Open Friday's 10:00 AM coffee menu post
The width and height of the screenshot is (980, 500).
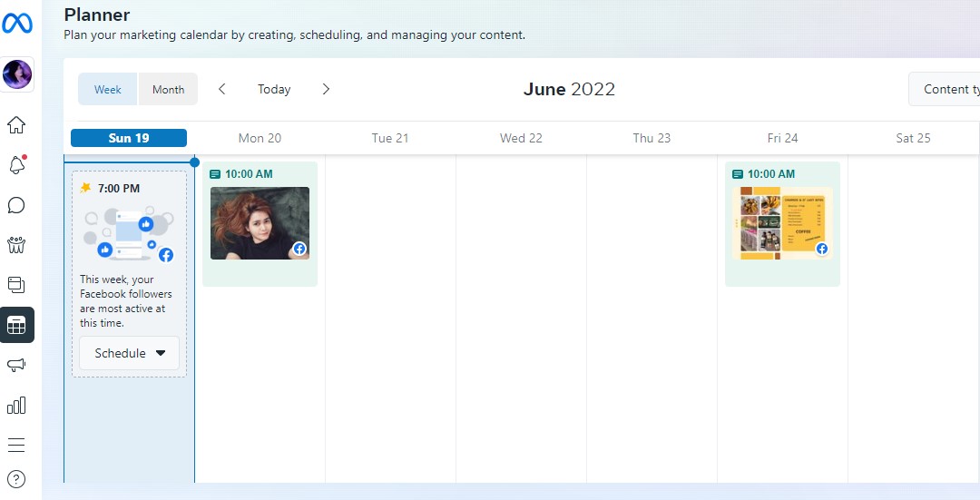click(x=782, y=223)
